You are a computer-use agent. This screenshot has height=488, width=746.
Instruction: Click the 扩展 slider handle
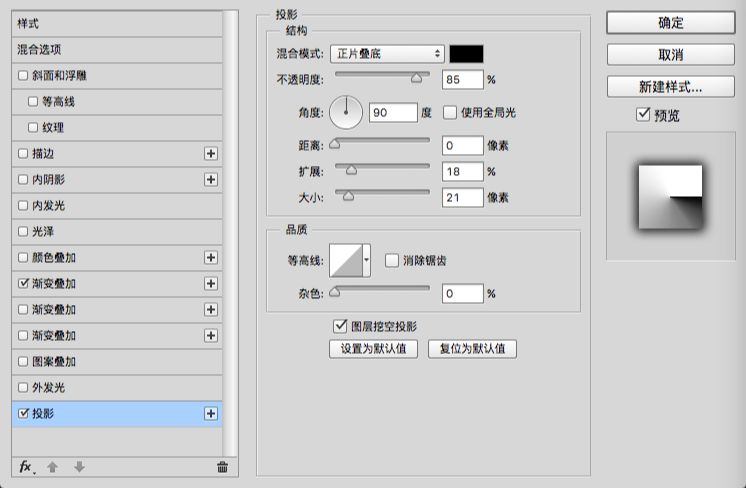(351, 169)
